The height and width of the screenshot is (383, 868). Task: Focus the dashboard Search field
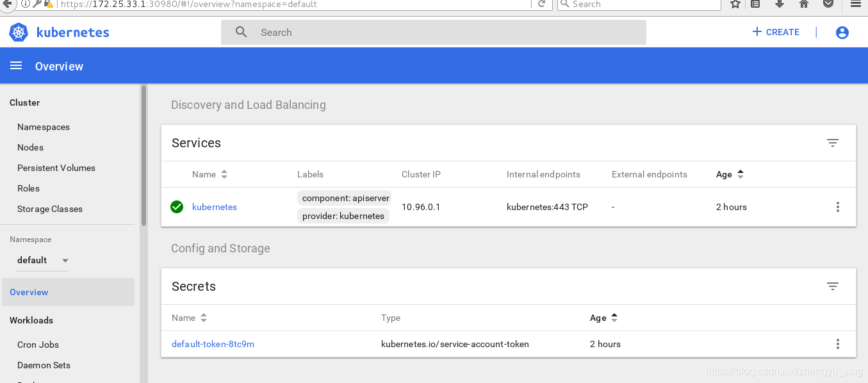434,32
